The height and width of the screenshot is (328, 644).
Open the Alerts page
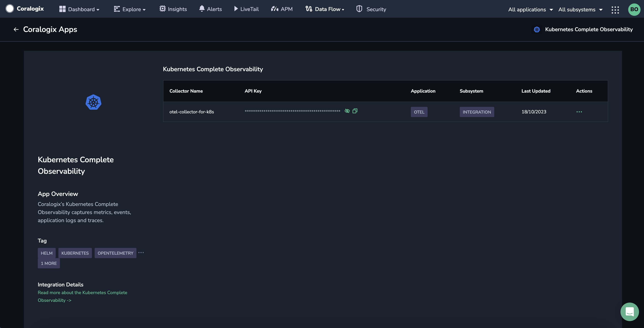coord(210,9)
